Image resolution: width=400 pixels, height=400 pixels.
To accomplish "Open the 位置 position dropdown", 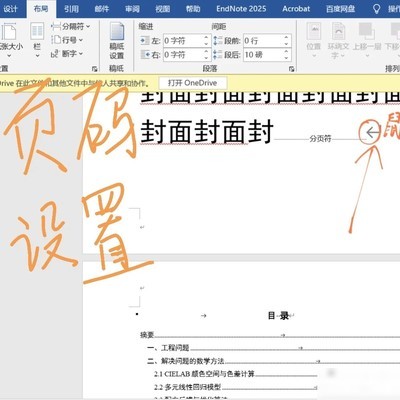I will tap(314, 40).
